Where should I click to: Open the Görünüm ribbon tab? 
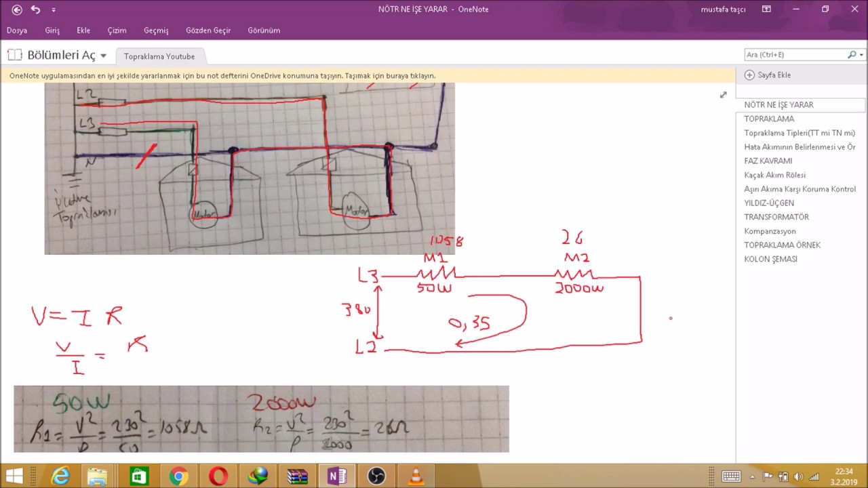(x=264, y=30)
